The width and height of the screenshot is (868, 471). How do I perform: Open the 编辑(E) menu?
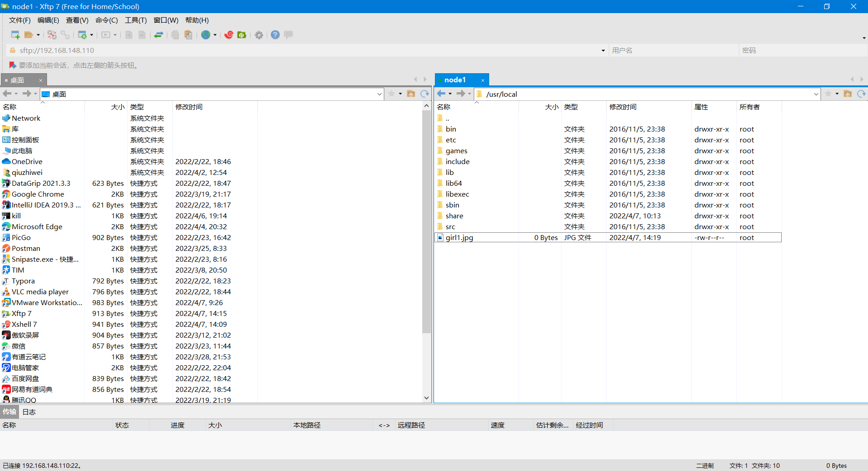tap(48, 20)
